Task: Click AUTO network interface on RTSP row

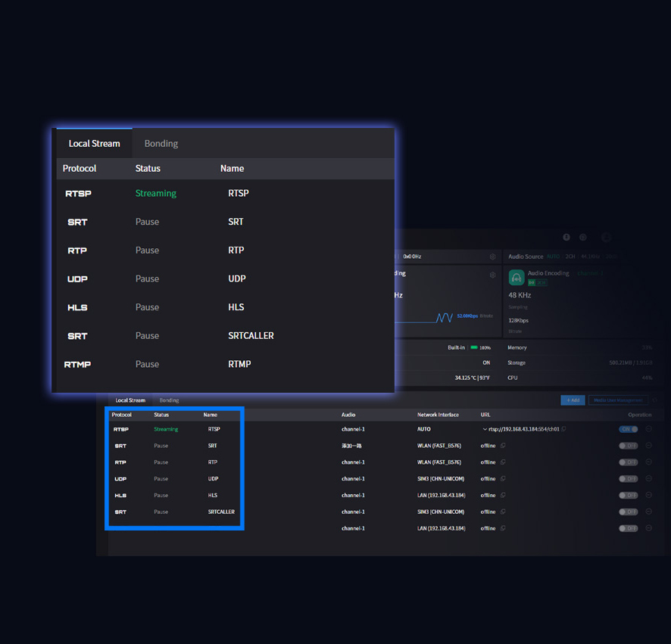Action: tap(424, 429)
